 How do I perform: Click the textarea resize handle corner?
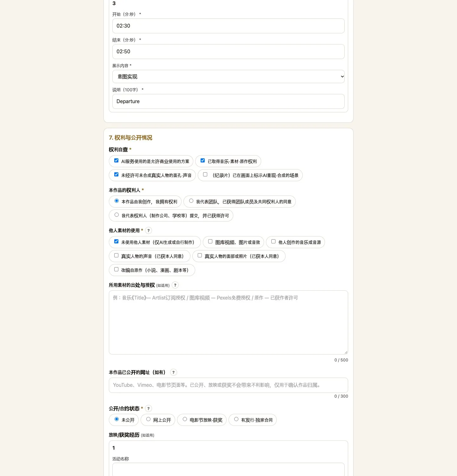point(346,352)
